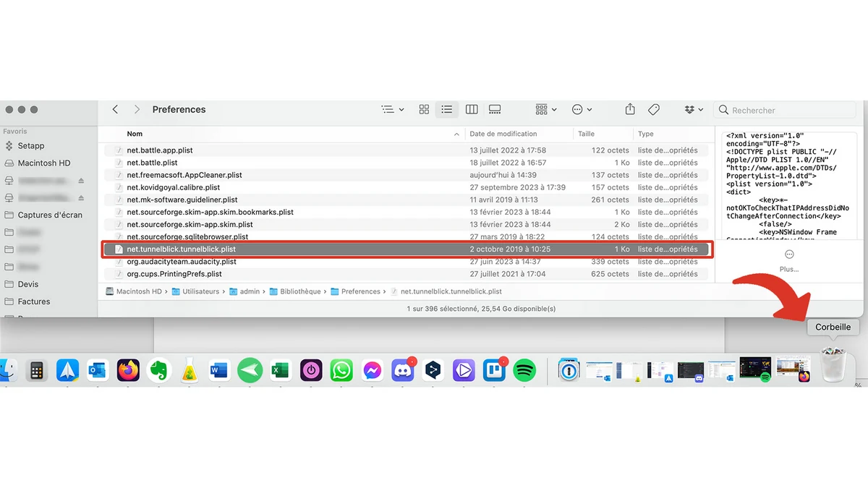Open the purple play button app in Dock

pos(463,371)
